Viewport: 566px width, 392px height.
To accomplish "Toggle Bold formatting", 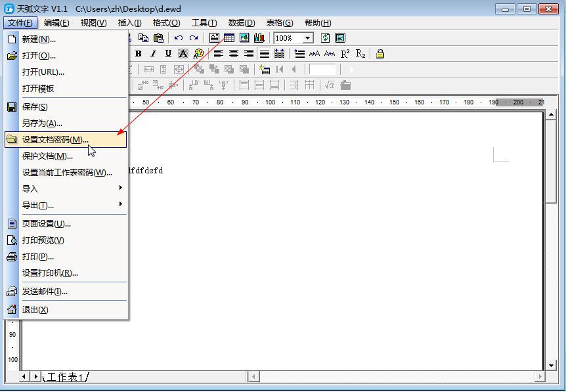I will tap(139, 54).
